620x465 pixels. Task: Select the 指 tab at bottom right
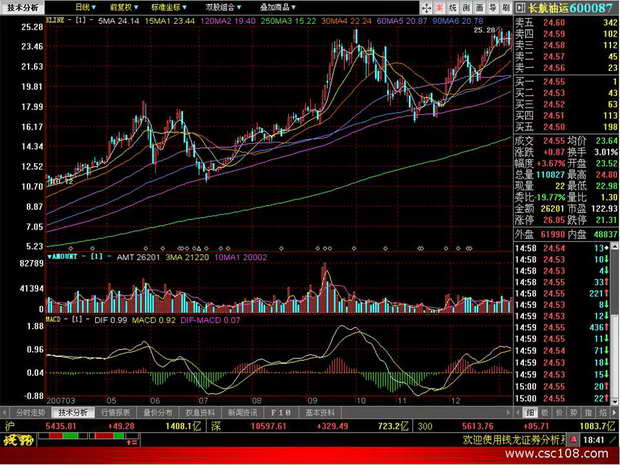click(588, 413)
